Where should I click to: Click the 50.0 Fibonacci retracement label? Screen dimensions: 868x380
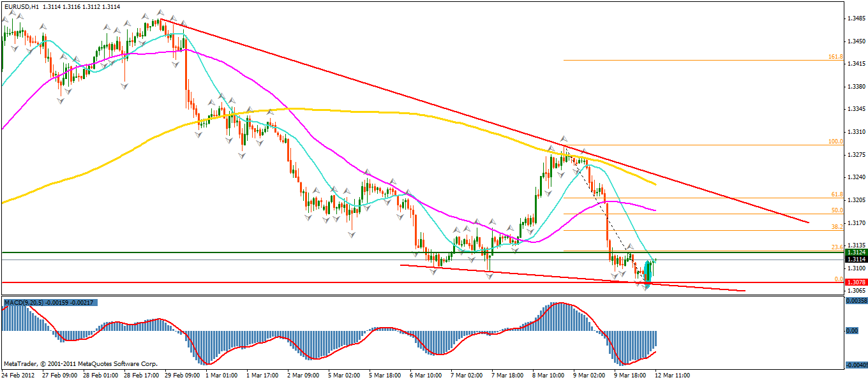(837, 210)
